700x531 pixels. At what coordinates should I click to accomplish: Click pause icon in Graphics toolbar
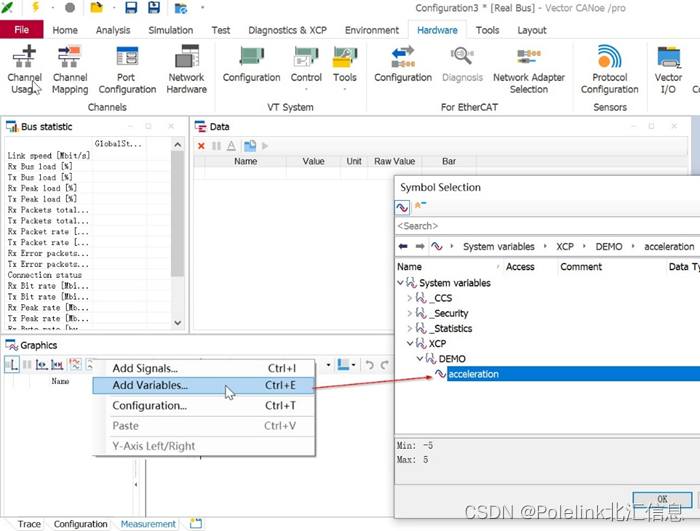click(x=27, y=365)
